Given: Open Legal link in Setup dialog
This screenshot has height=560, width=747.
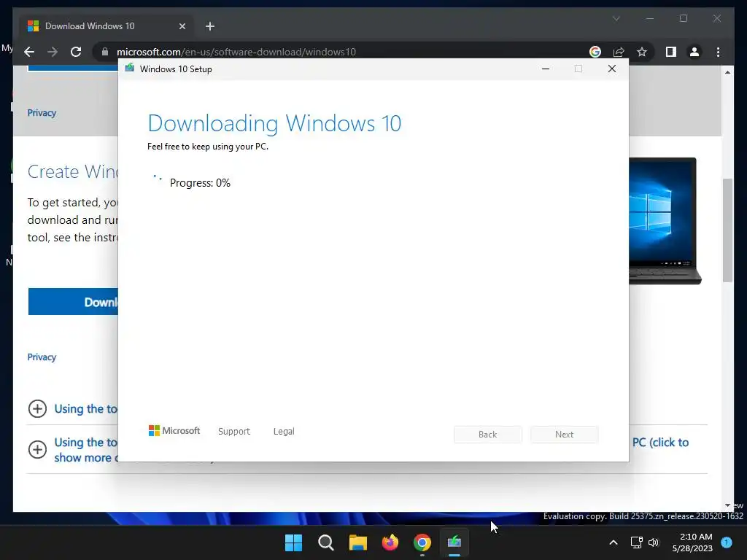Looking at the screenshot, I should 284,432.
